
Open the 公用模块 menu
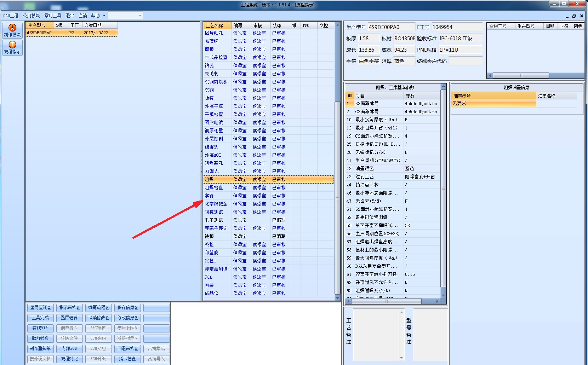click(x=31, y=16)
